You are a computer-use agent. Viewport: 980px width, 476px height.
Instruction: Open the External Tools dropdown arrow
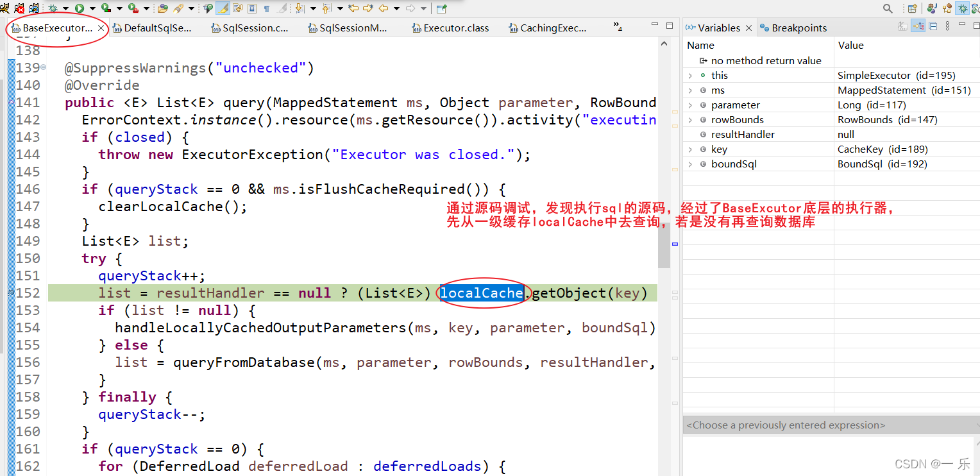click(x=146, y=8)
